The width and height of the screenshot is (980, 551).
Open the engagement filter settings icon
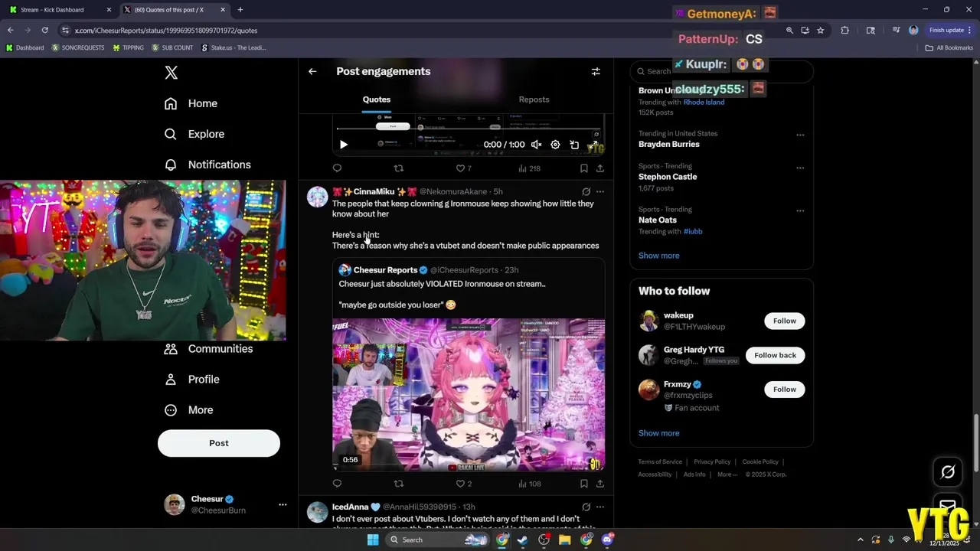coord(596,71)
